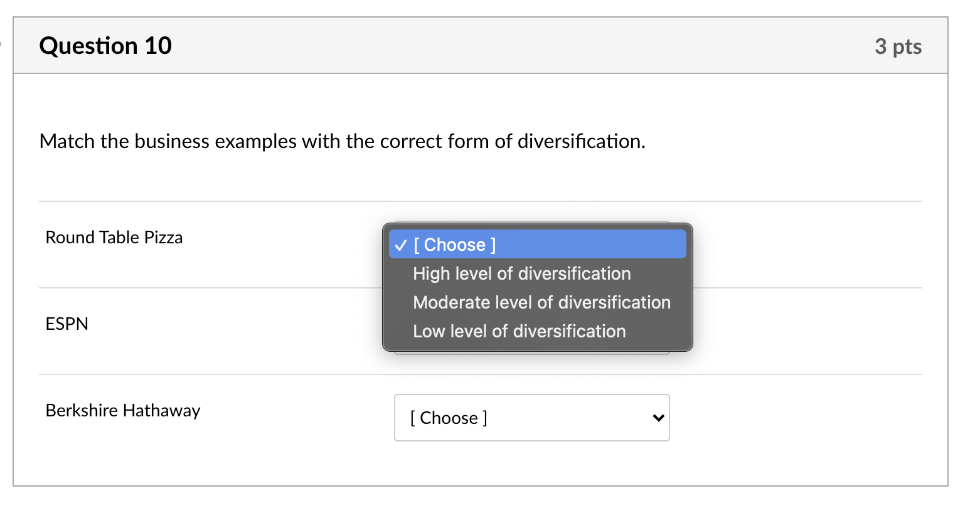Click the blue marker at the left edge
This screenshot has width=980, height=528.
(1, 44)
